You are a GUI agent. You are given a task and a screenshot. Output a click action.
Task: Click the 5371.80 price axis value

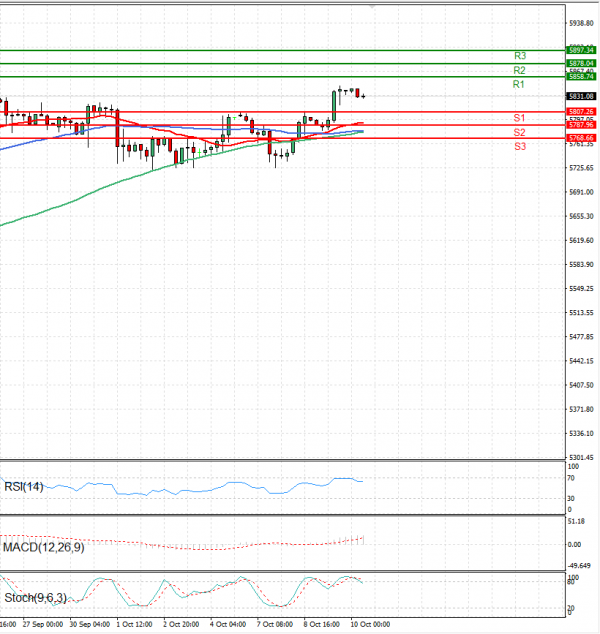pos(581,410)
